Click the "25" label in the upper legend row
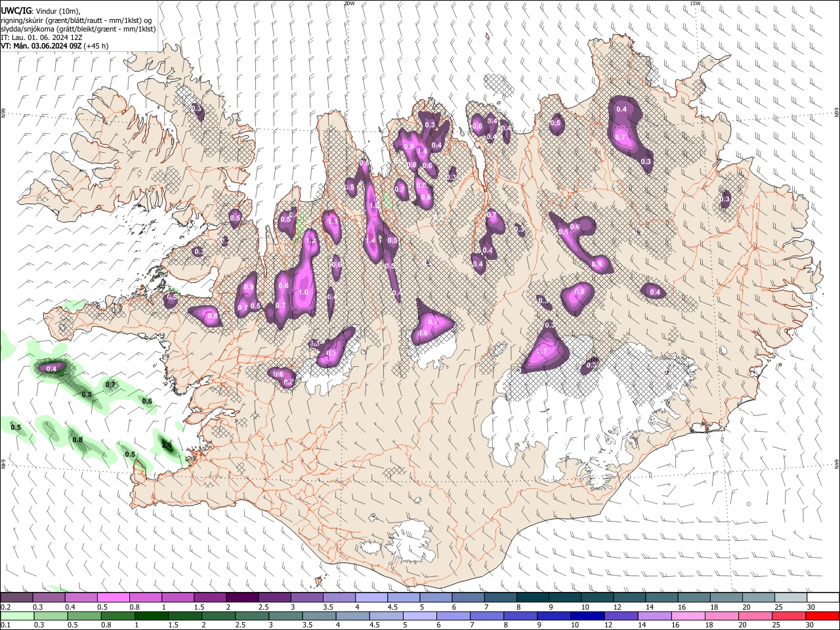The height and width of the screenshot is (630, 840). (778, 607)
